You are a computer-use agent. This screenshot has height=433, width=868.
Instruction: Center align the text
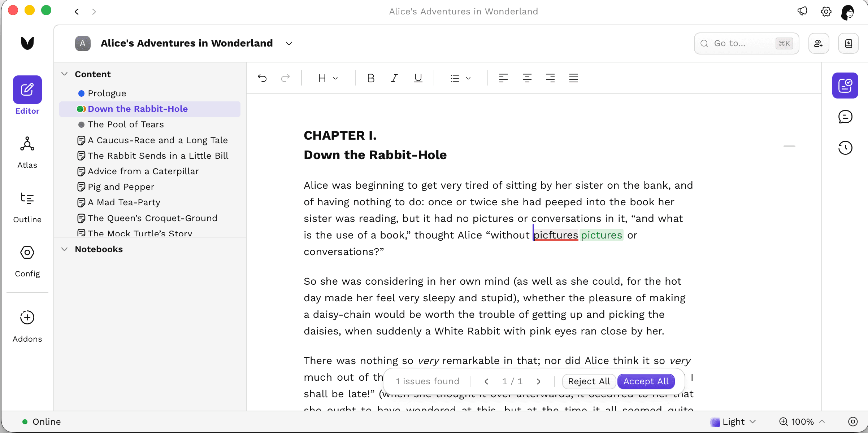pyautogui.click(x=527, y=78)
